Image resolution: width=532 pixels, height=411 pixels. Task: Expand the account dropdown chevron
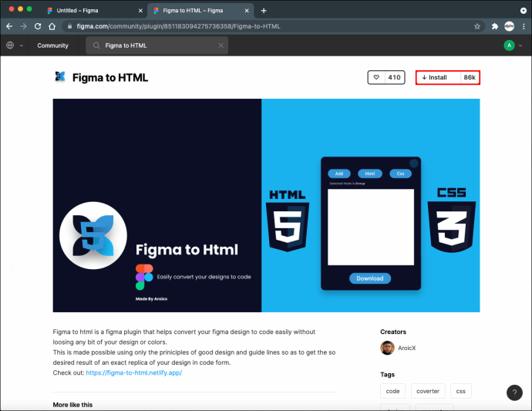point(520,45)
